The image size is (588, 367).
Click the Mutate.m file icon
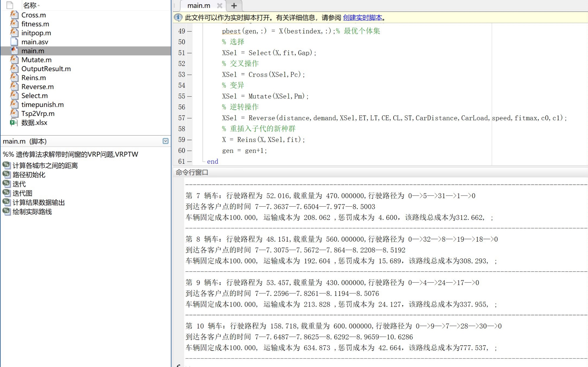tap(14, 59)
